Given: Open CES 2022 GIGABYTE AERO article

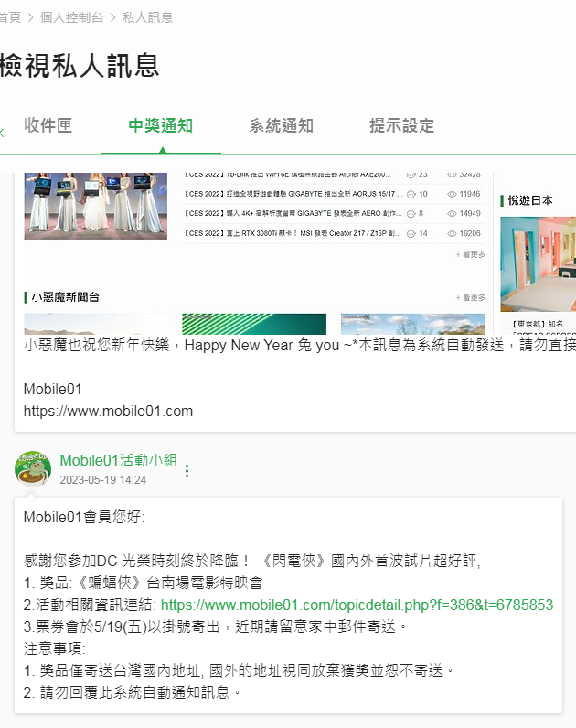Looking at the screenshot, I should (x=293, y=214).
